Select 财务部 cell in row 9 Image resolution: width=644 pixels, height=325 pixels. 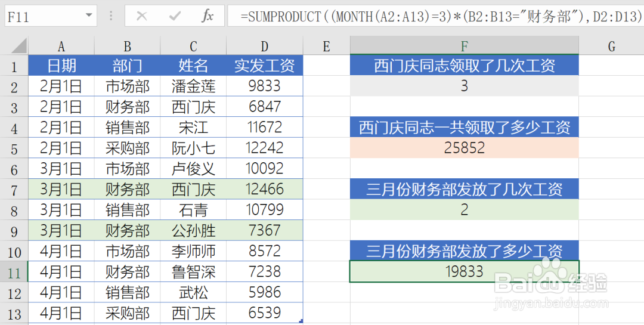128,231
